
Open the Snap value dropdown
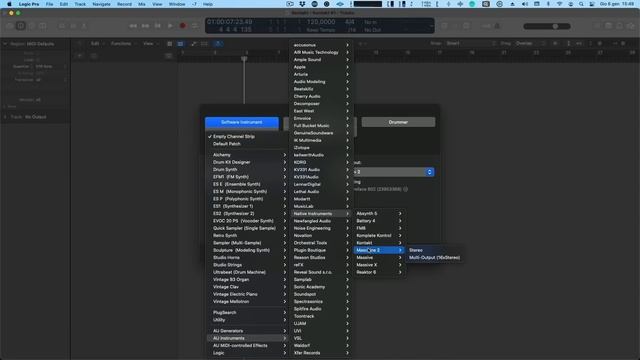(x=471, y=43)
